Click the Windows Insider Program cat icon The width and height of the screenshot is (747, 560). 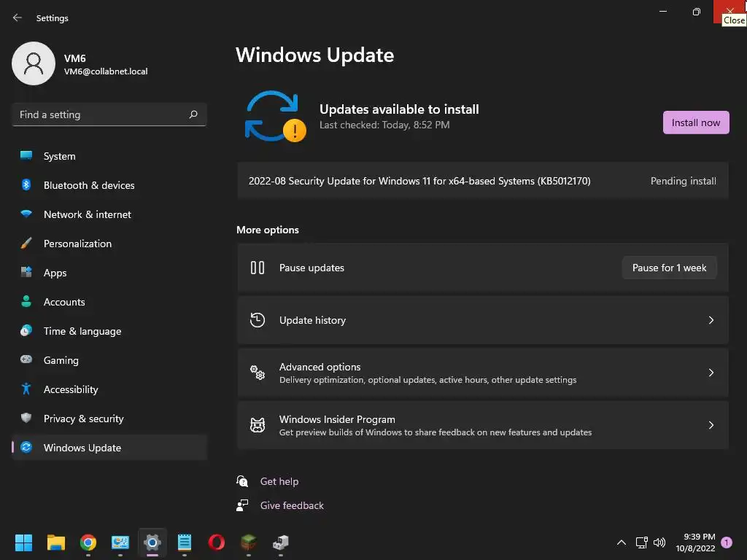pos(258,425)
